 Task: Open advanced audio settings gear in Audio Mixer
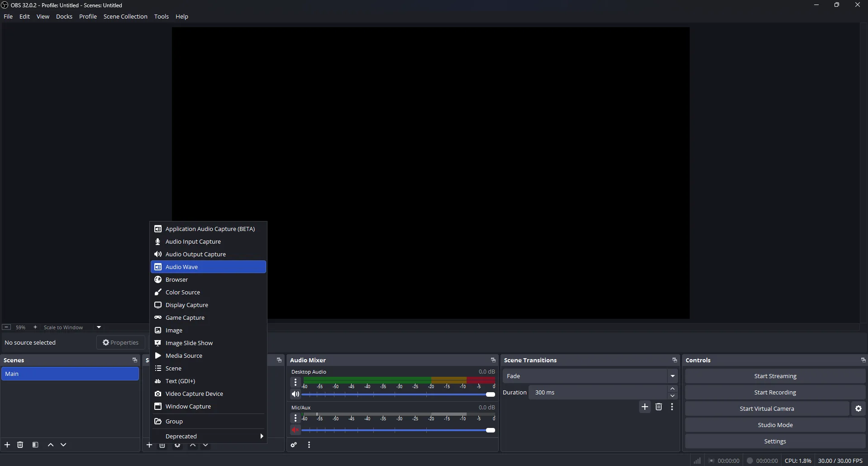[x=293, y=445]
